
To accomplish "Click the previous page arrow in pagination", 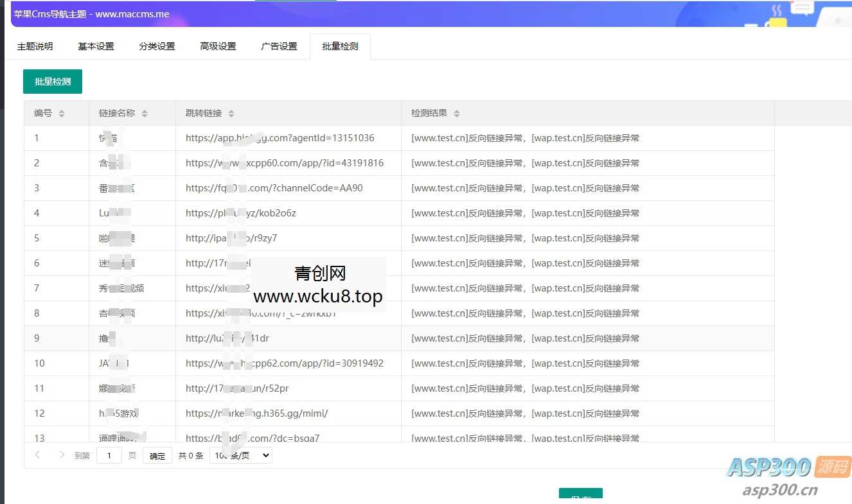I will (x=37, y=455).
